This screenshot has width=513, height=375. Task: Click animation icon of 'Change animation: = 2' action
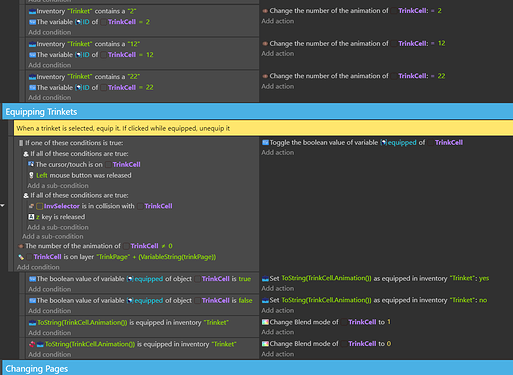click(x=265, y=11)
